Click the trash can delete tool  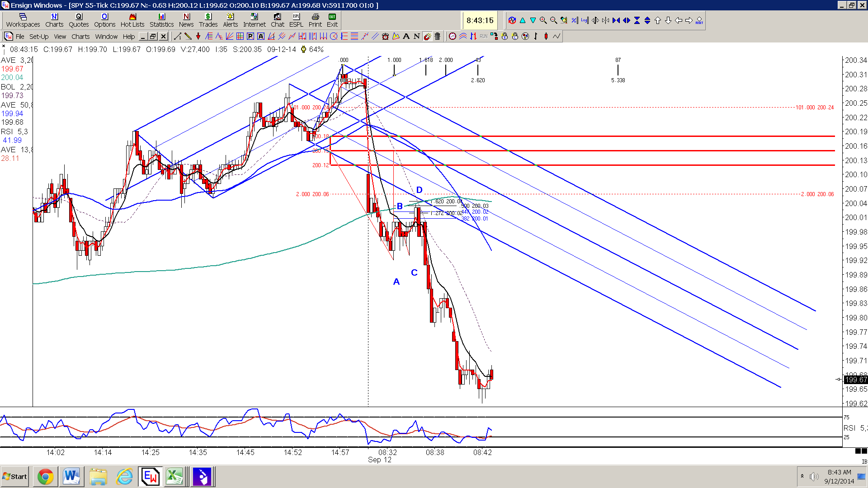[x=437, y=36]
